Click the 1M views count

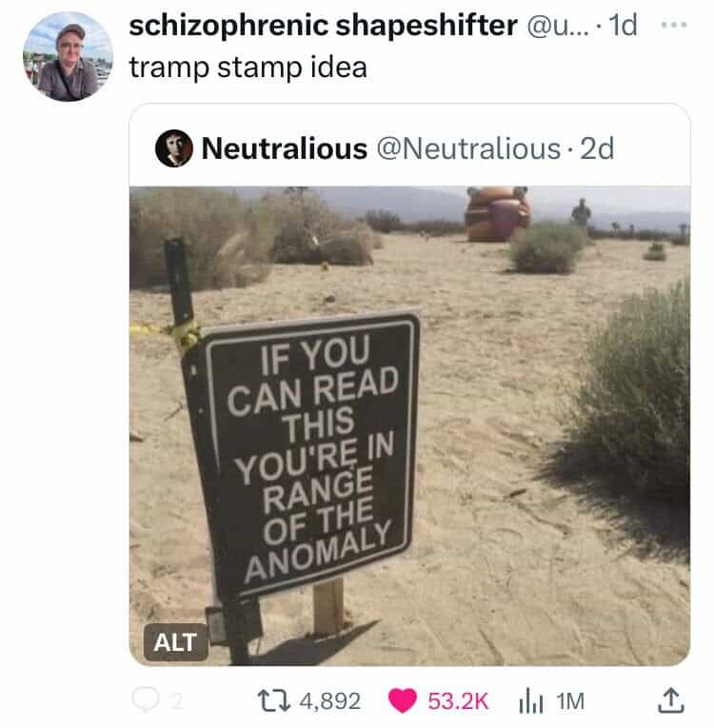(x=570, y=701)
